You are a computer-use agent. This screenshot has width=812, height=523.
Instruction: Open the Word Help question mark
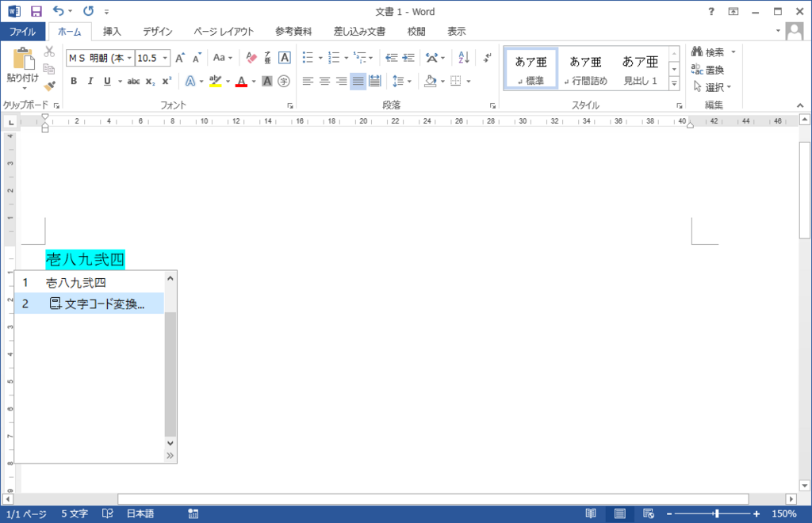(711, 11)
